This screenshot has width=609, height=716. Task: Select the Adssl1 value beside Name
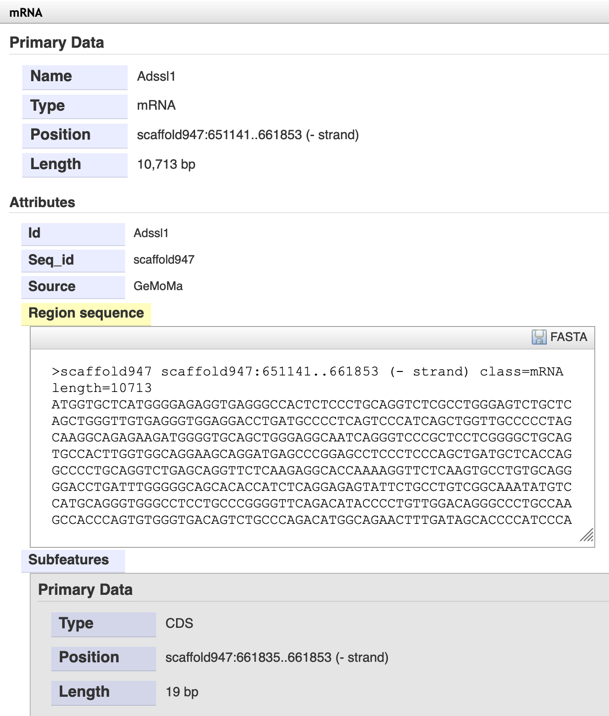pos(157,76)
